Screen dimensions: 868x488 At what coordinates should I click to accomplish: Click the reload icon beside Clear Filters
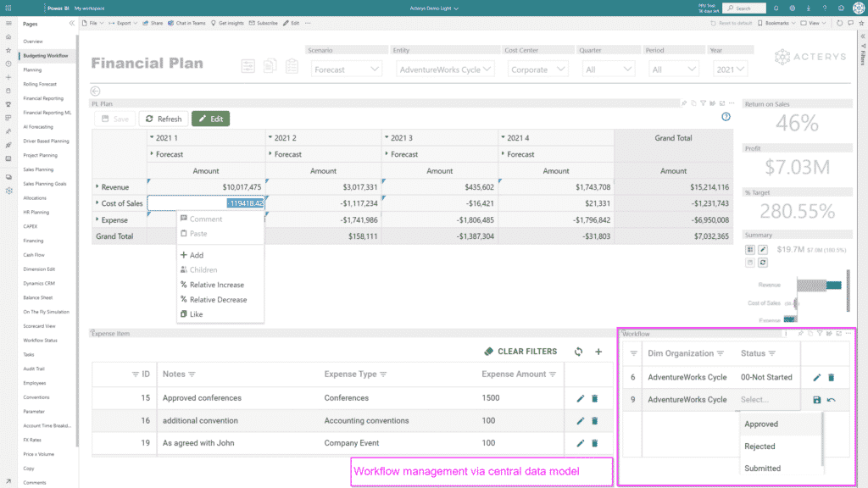pos(578,352)
